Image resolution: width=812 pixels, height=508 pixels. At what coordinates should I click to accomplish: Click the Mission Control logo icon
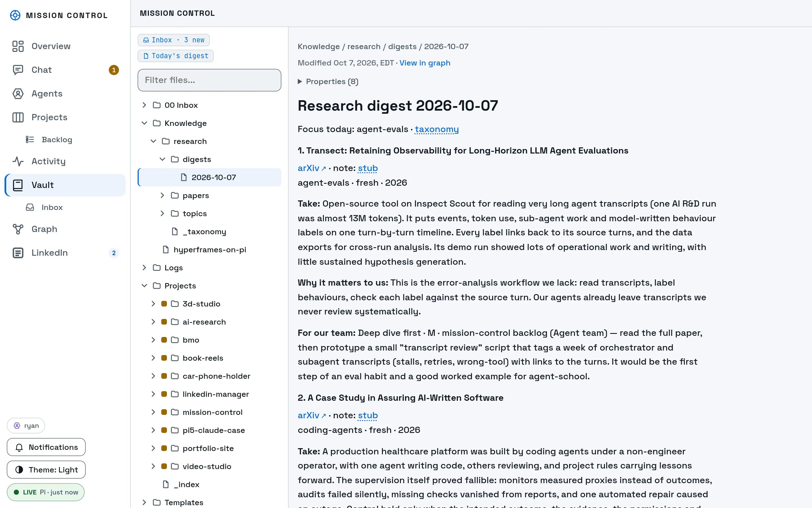pos(15,15)
